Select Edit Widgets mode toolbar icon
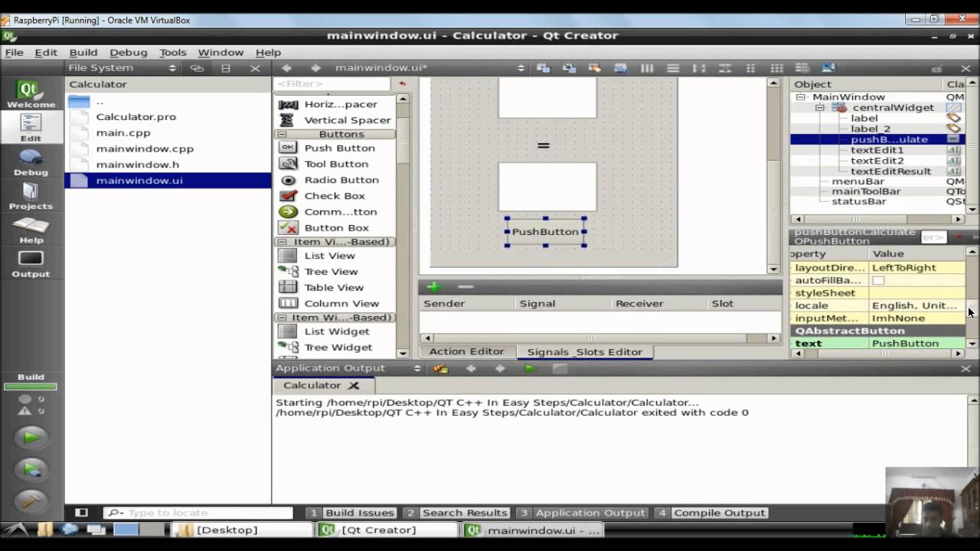Viewport: 980px width, 551px height. coord(543,68)
